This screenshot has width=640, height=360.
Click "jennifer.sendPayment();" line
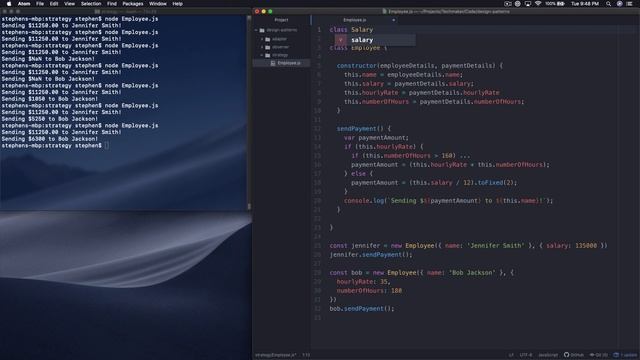pos(371,255)
